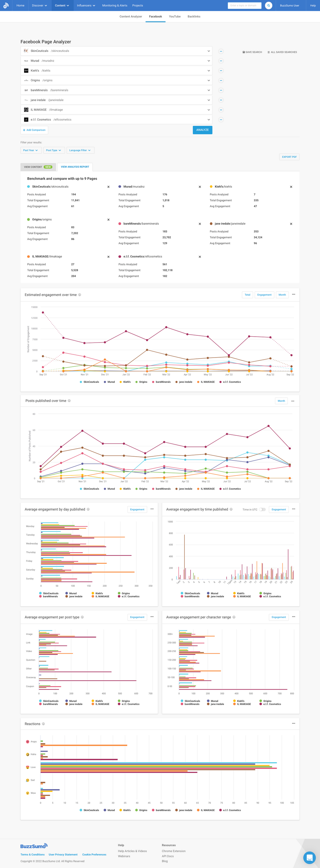Screen dimensions: 320x868
Task: Open the Reactions chart three-dot menu
Action: 293,724
